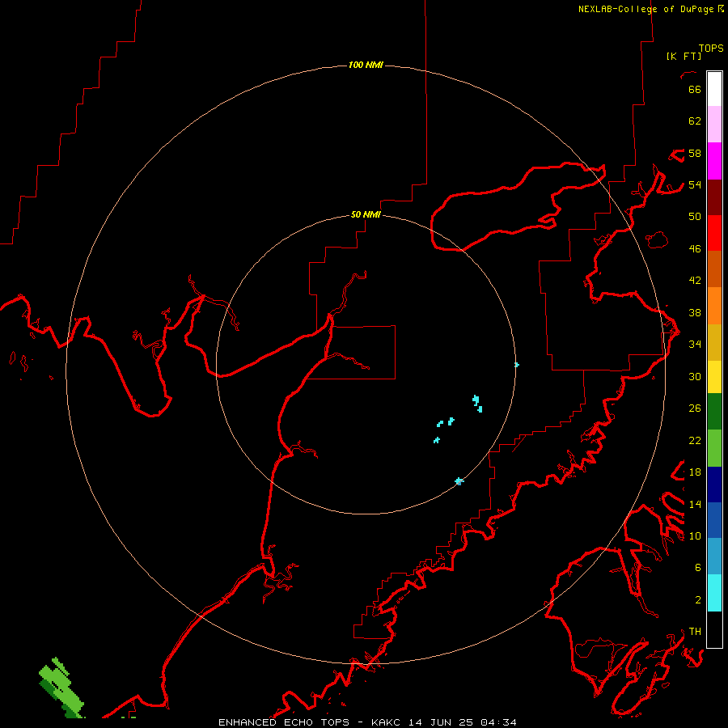Click the 38 legend value
Image resolution: width=728 pixels, height=728 pixels.
coord(695,312)
